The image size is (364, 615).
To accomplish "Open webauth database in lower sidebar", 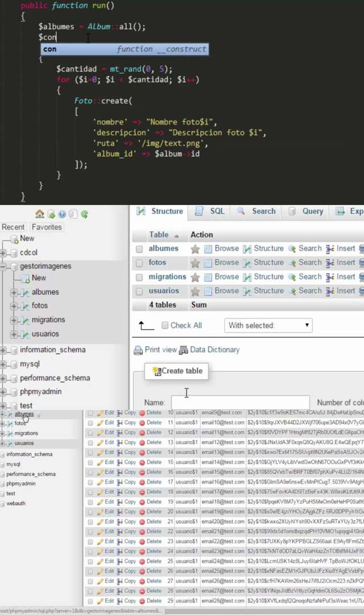I will 16,503.
